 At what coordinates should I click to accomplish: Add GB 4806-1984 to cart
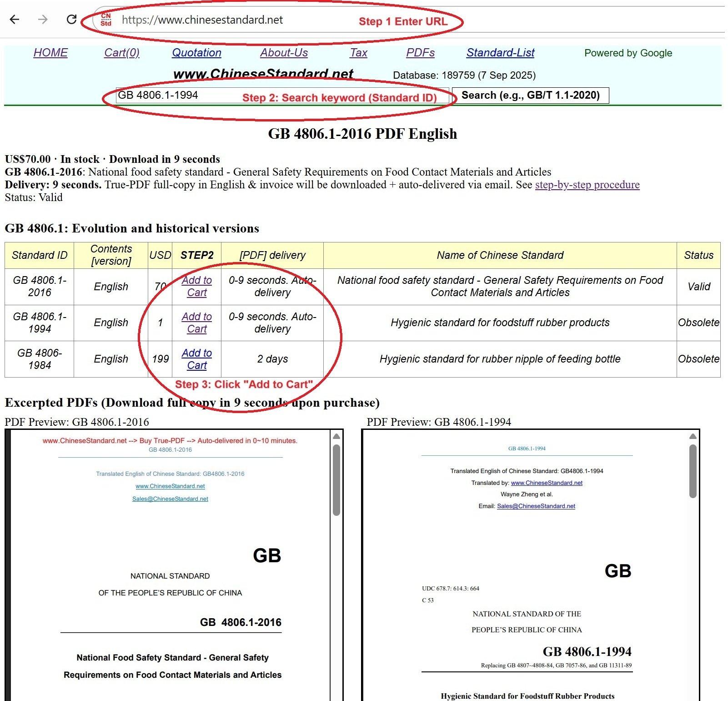pos(197,359)
